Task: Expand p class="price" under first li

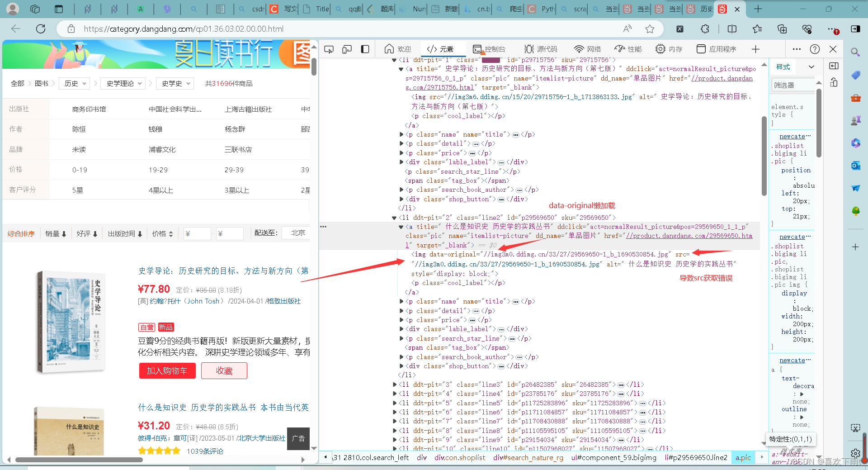Action: click(x=401, y=153)
